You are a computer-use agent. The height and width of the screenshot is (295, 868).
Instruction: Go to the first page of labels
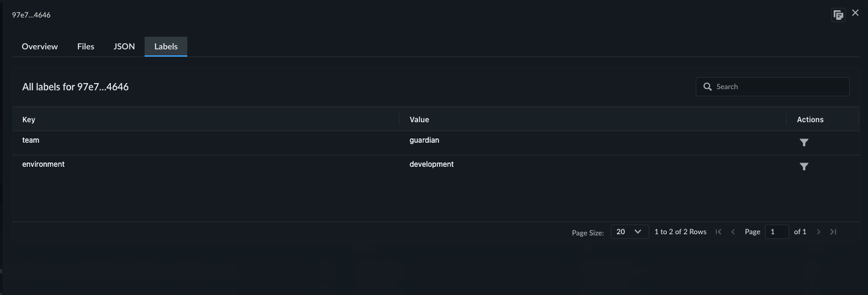tap(719, 232)
